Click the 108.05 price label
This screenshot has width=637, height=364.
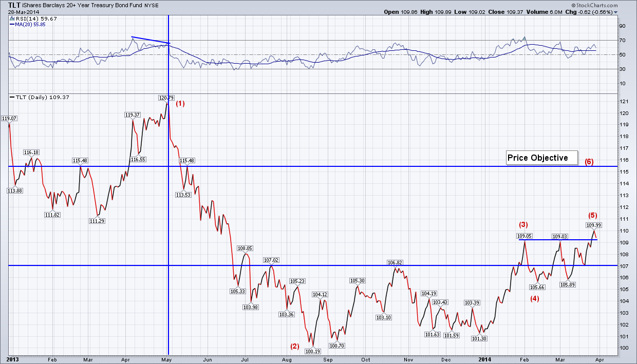[245, 248]
